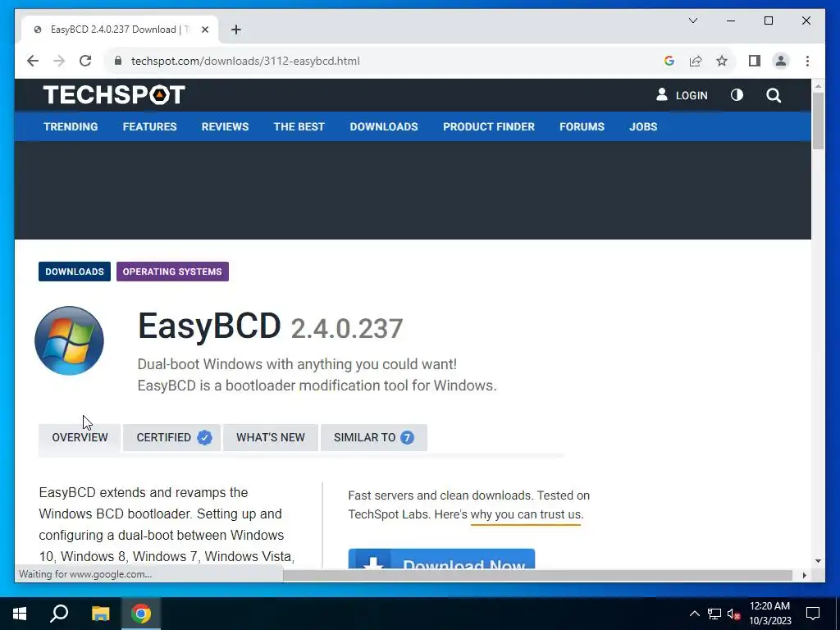Click the share page icon
This screenshot has height=630, width=840.
696,61
